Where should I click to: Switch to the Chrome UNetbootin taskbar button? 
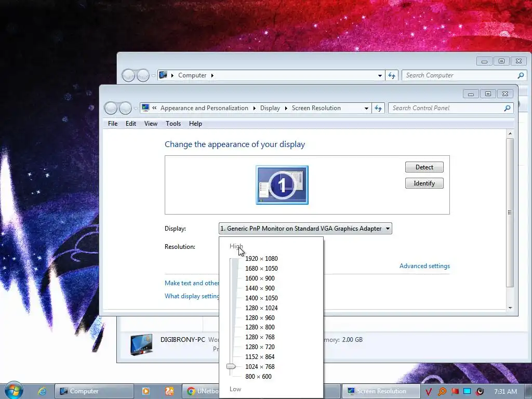(x=202, y=391)
